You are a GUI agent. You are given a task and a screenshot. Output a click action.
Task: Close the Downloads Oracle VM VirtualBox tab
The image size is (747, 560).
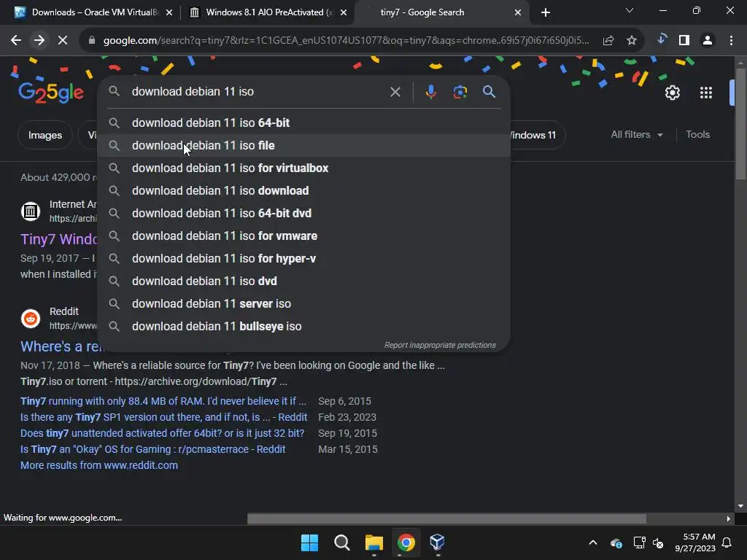click(x=169, y=12)
